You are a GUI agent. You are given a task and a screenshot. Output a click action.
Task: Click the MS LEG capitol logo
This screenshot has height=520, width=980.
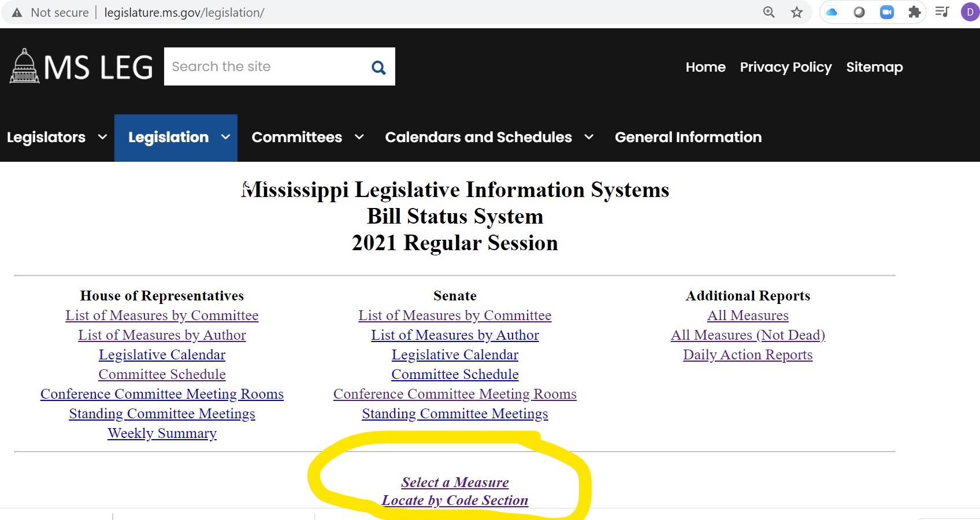pos(25,66)
